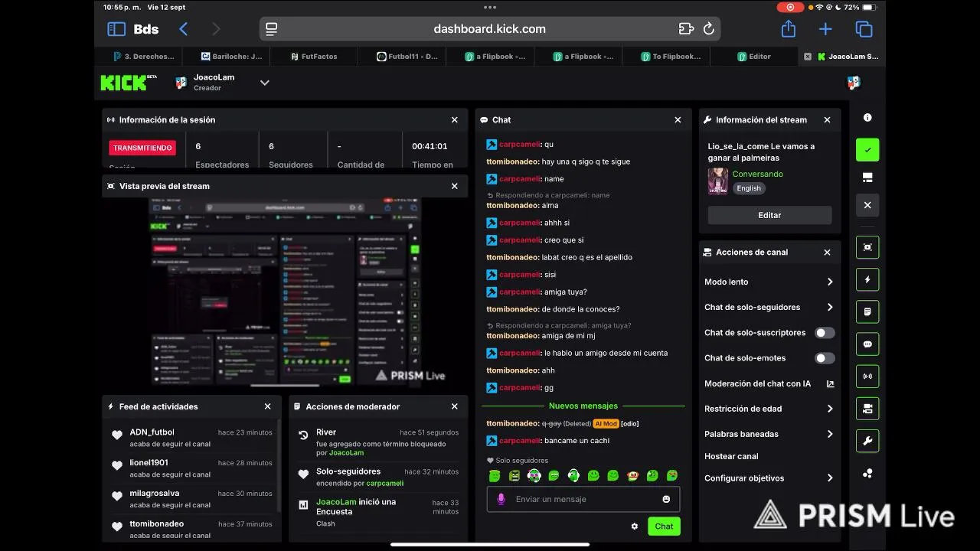Expand Chat de solo-seguidores options
This screenshot has height=551, width=980.
830,307
